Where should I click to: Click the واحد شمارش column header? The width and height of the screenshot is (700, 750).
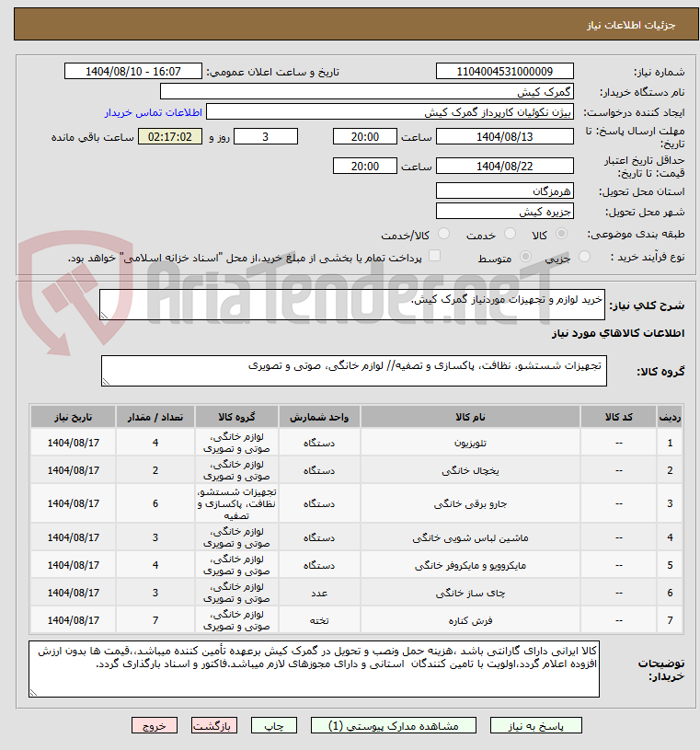point(319,417)
